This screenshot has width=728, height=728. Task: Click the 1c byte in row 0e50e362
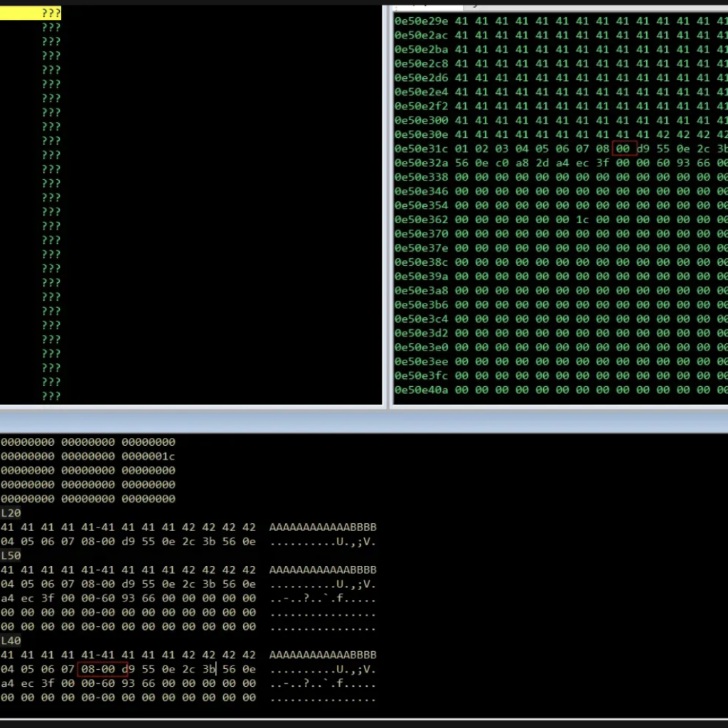[582, 220]
